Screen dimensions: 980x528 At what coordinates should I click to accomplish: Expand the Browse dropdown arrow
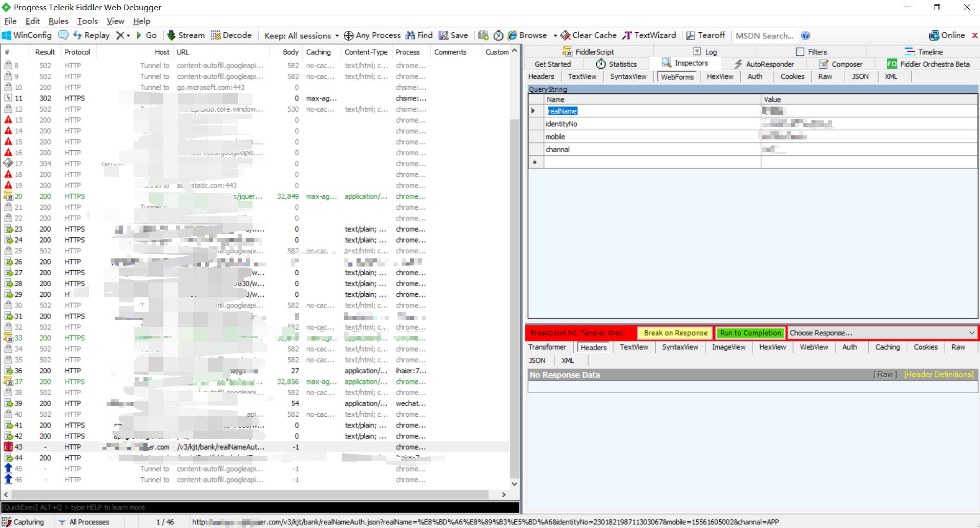coord(555,35)
